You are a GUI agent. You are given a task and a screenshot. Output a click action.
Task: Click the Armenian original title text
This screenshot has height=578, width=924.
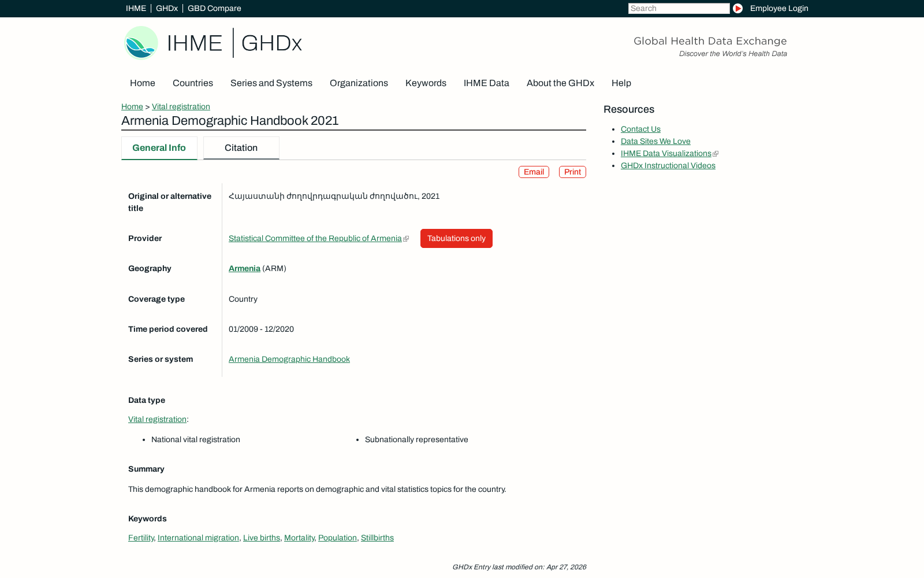click(x=334, y=196)
